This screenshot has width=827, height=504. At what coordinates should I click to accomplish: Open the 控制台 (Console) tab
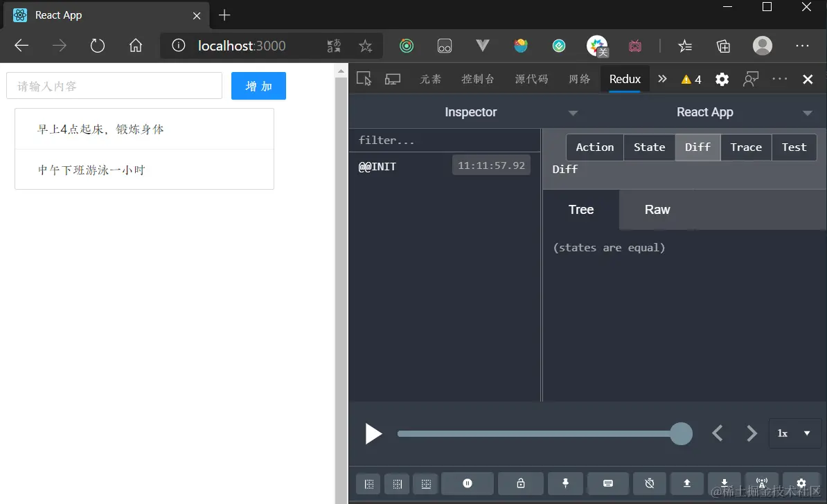point(478,79)
